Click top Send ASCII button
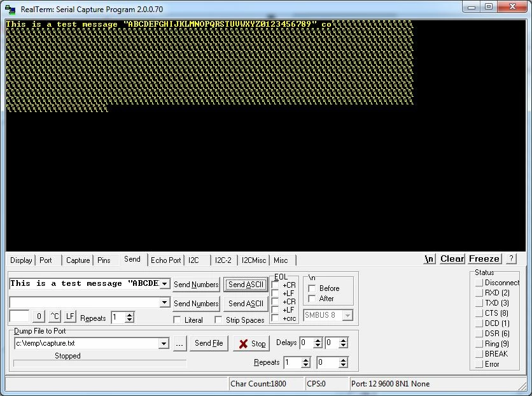This screenshot has width=532, height=396. [x=246, y=285]
